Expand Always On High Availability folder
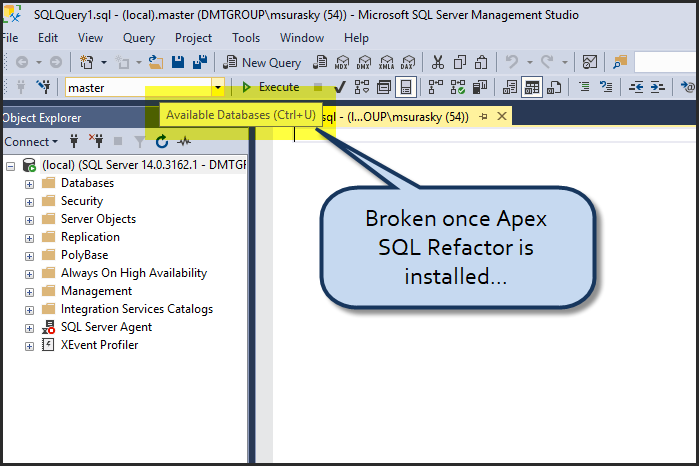The image size is (699, 466). click(29, 274)
